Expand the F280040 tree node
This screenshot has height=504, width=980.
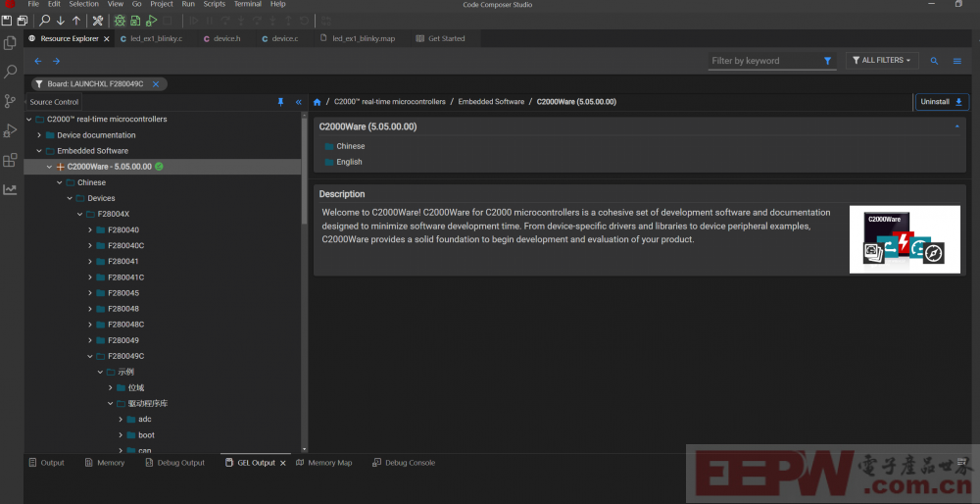[90, 230]
